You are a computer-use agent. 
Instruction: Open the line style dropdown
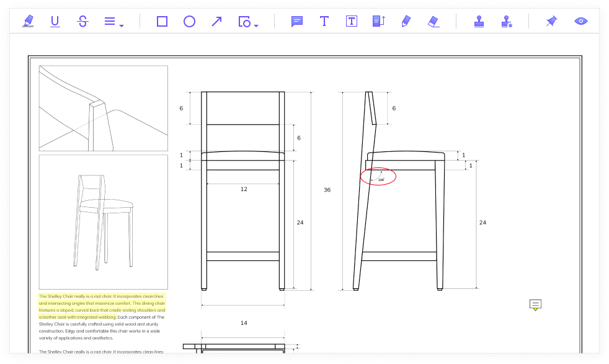113,22
